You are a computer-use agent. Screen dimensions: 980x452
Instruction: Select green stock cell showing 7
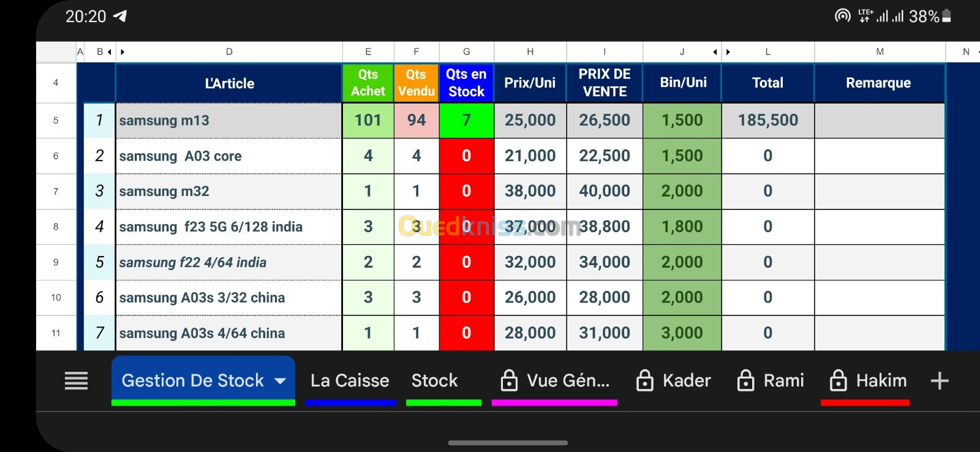pos(467,120)
